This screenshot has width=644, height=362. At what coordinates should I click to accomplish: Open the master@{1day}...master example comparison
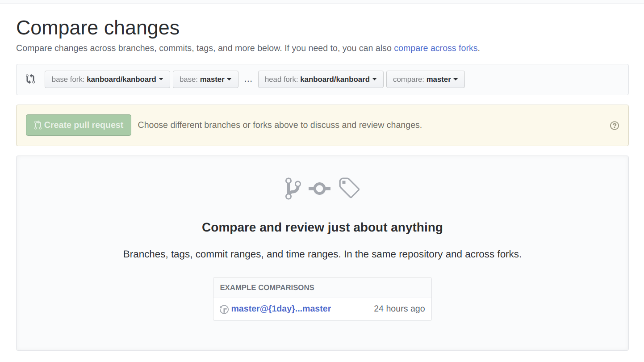tap(281, 309)
